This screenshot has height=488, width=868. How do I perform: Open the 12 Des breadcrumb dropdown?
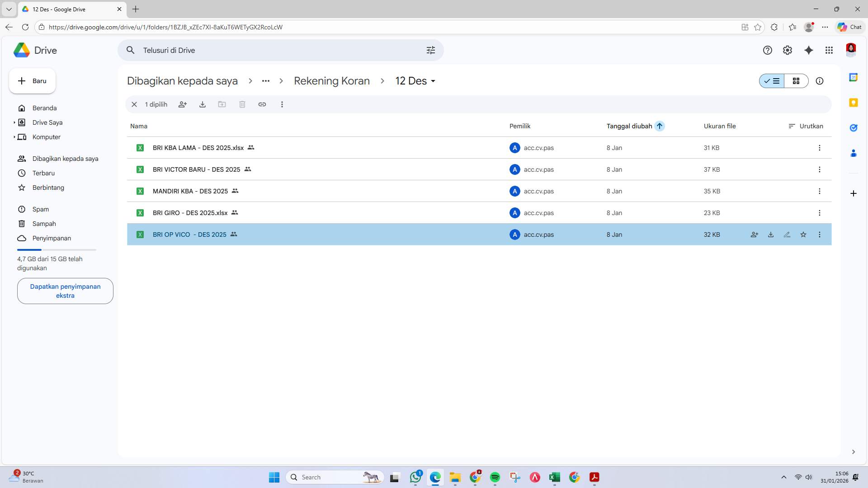click(433, 81)
